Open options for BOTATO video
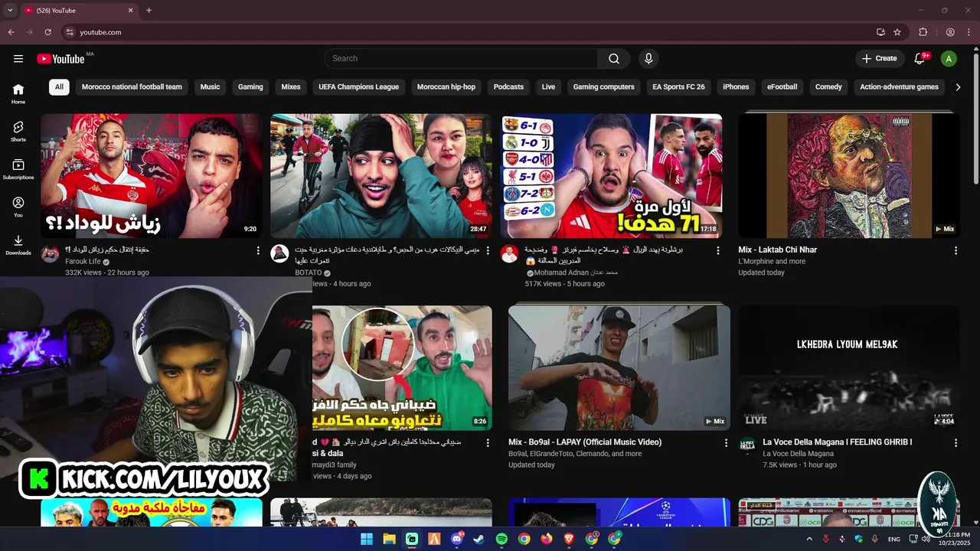 488,250
